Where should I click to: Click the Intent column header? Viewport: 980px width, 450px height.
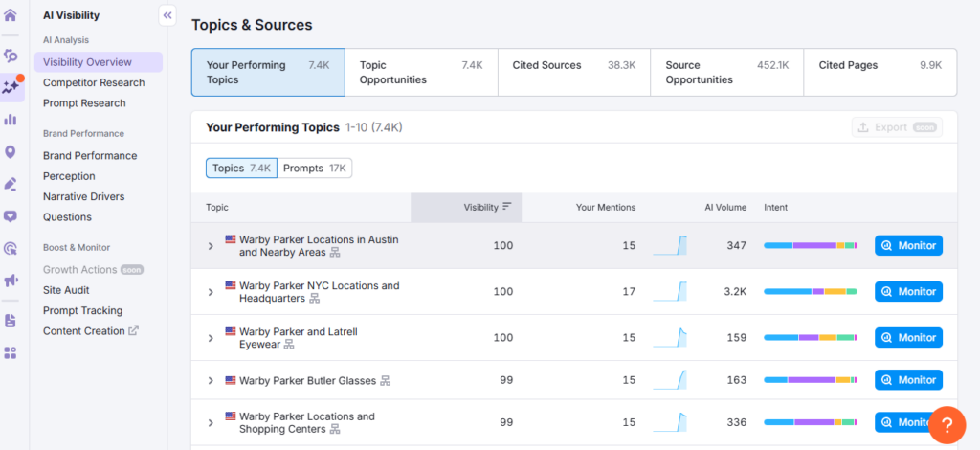[775, 208]
